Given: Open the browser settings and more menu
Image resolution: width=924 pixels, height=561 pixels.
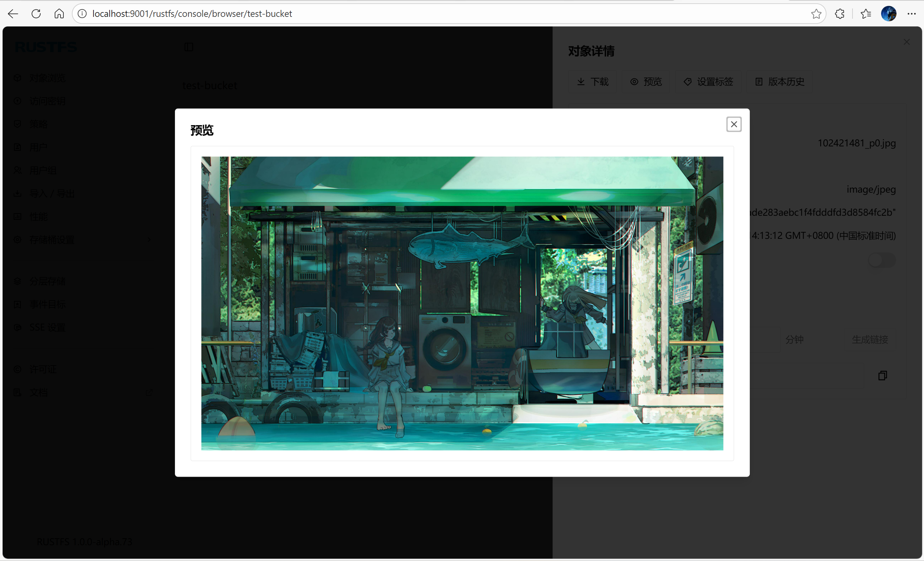Looking at the screenshot, I should click(x=912, y=14).
